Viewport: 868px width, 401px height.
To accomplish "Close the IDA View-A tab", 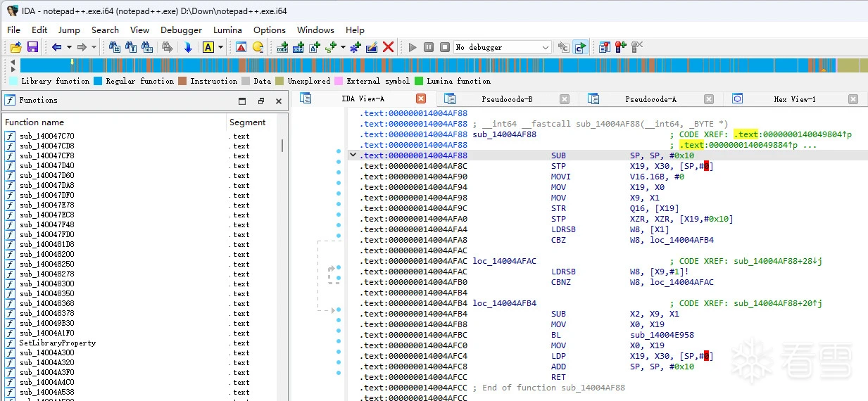I will pyautogui.click(x=421, y=99).
